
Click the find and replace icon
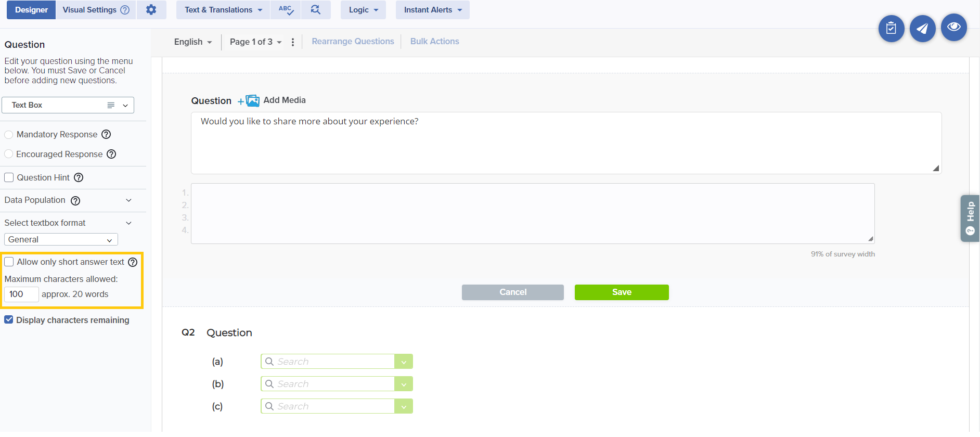pos(315,10)
